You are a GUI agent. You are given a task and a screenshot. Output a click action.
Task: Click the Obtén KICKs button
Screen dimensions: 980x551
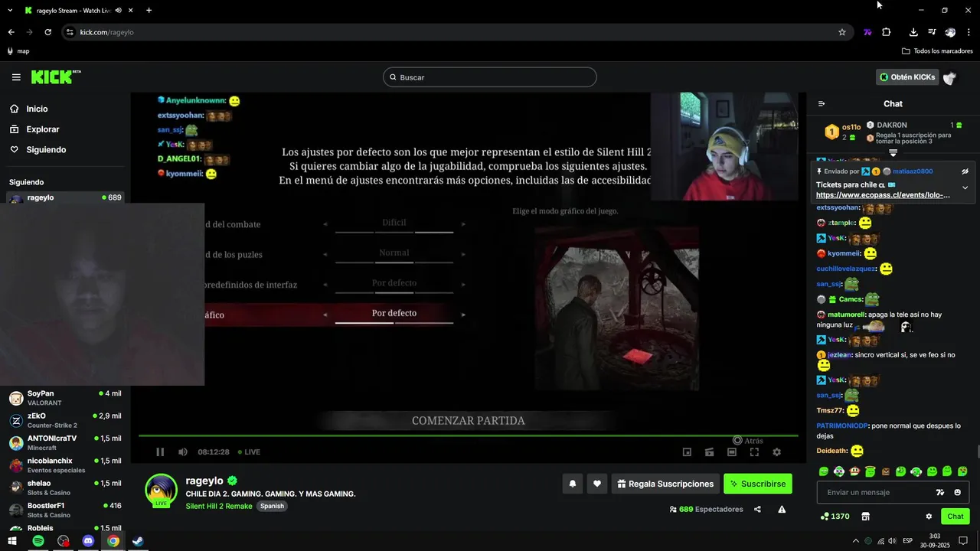[x=907, y=77]
